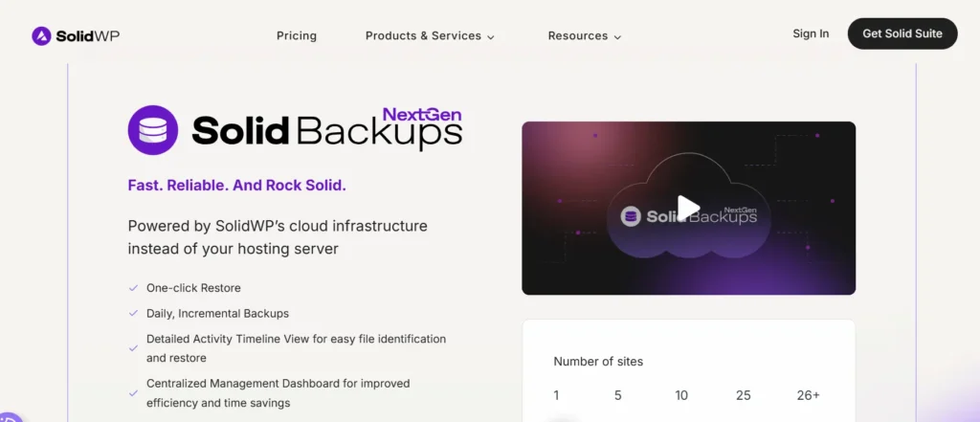Click the 'Number of sites' label
This screenshot has height=422, width=980.
[598, 362]
